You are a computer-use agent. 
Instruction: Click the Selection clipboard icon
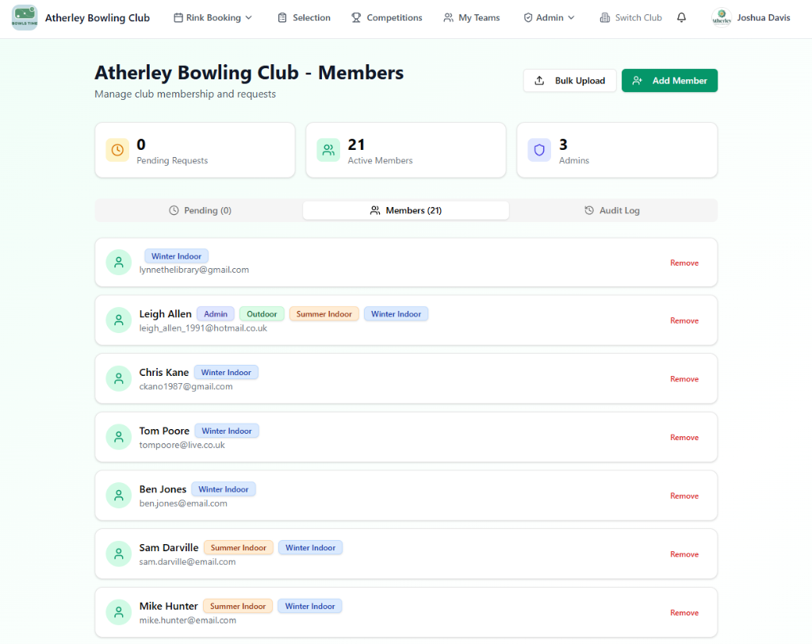(282, 17)
